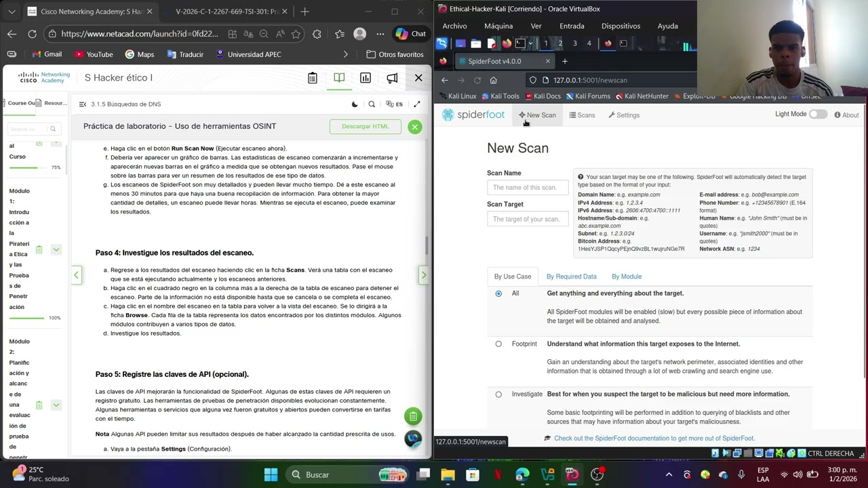868x488 pixels.
Task: Open the announcements megaphone icon
Action: [392, 78]
